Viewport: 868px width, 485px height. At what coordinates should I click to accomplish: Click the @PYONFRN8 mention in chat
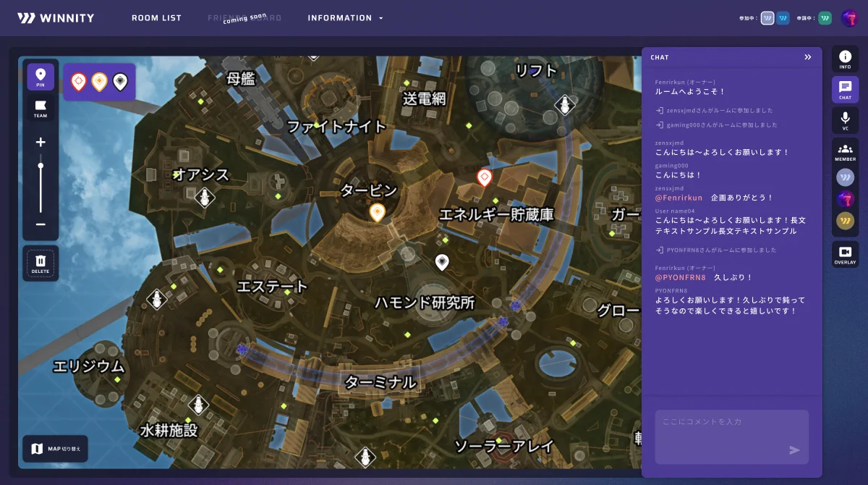point(680,277)
